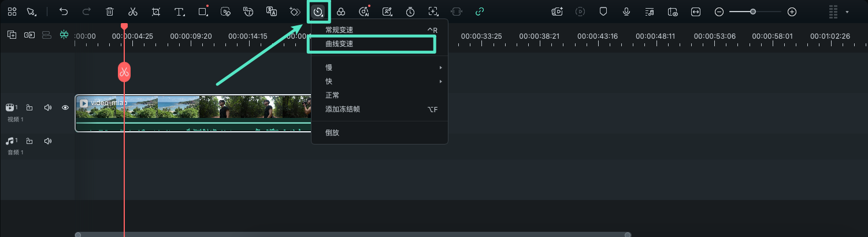The width and height of the screenshot is (868, 237).
Task: Open the audio mixer music-list icon
Action: 650,12
